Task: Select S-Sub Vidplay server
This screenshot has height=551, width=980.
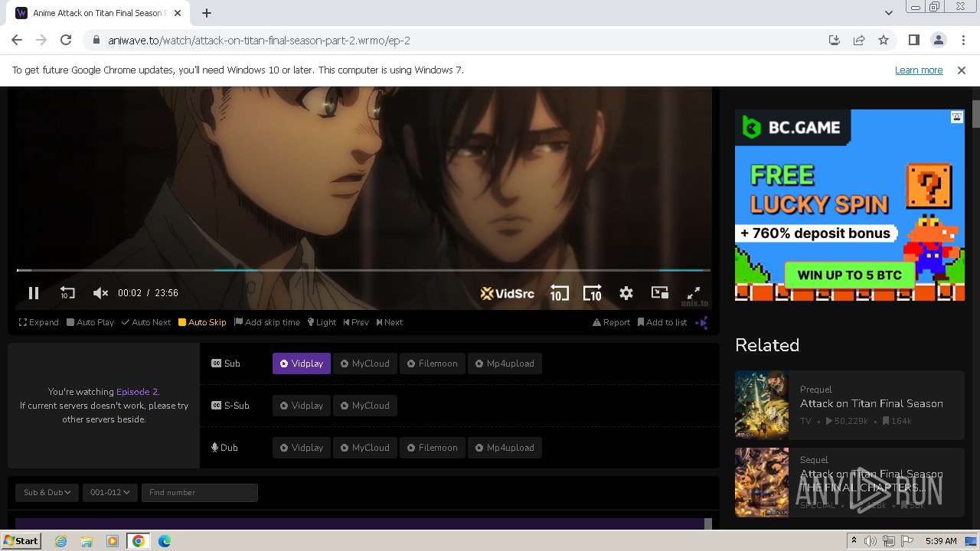Action: click(302, 406)
